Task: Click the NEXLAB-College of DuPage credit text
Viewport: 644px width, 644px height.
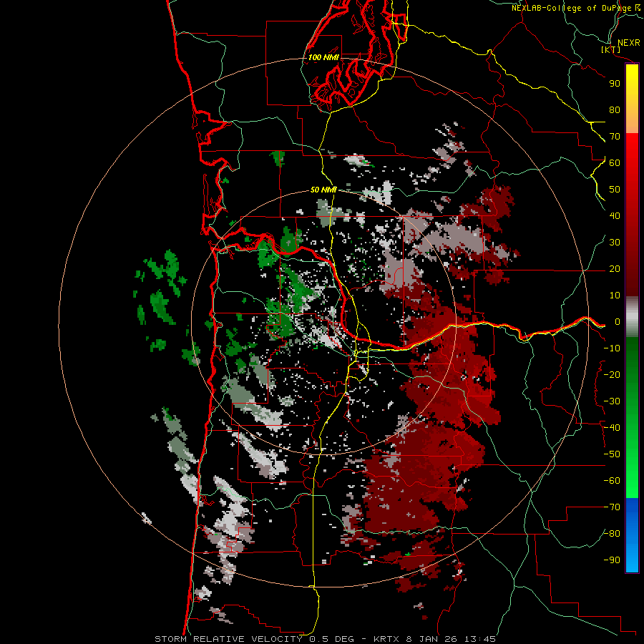Action: (575, 8)
